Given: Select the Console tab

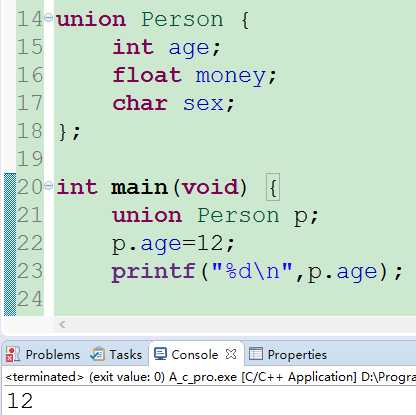Looking at the screenshot, I should 195,354.
